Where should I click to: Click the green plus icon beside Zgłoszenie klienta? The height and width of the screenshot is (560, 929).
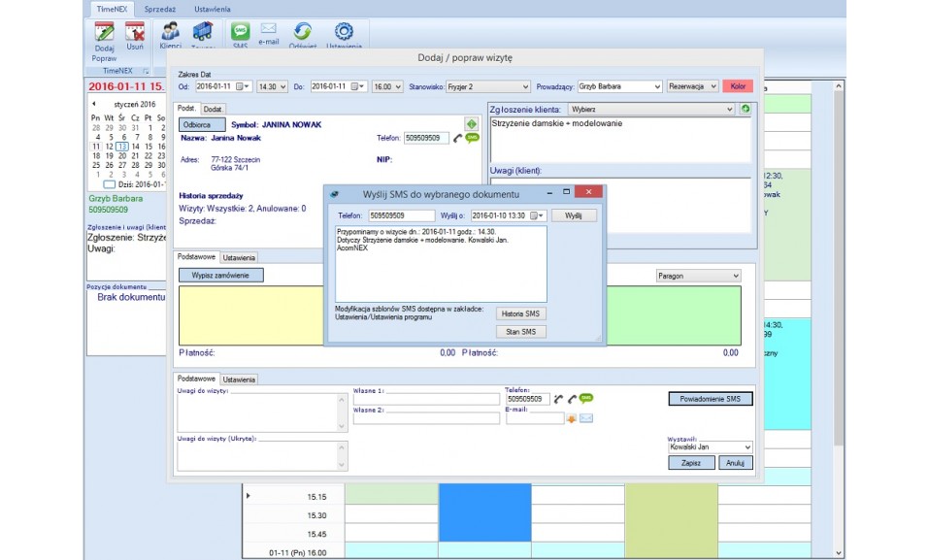tap(746, 110)
